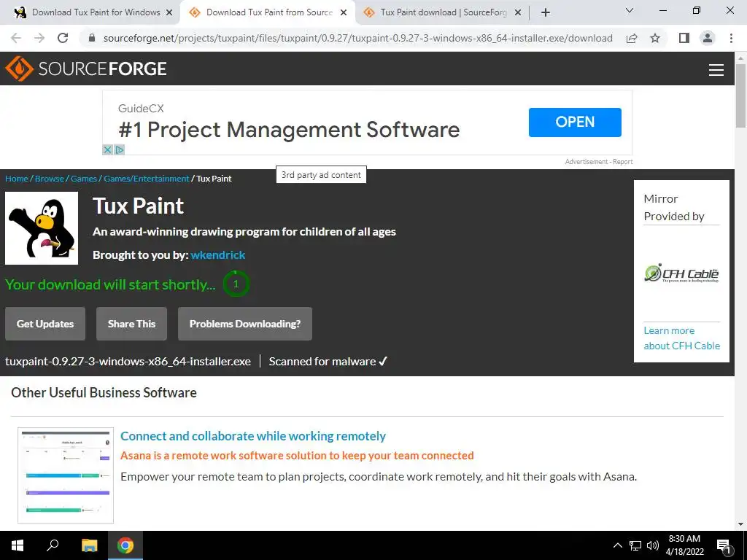
Task: Click the browser Back arrow
Action: coord(16,38)
